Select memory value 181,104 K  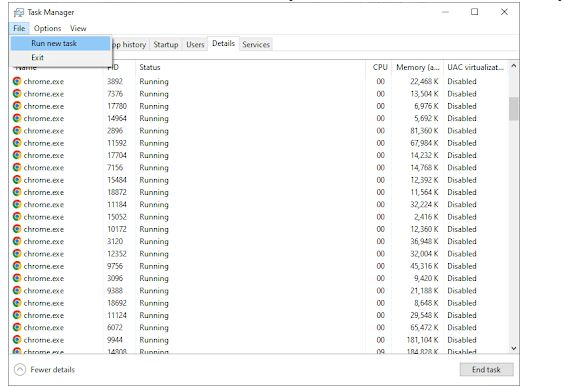click(x=422, y=340)
